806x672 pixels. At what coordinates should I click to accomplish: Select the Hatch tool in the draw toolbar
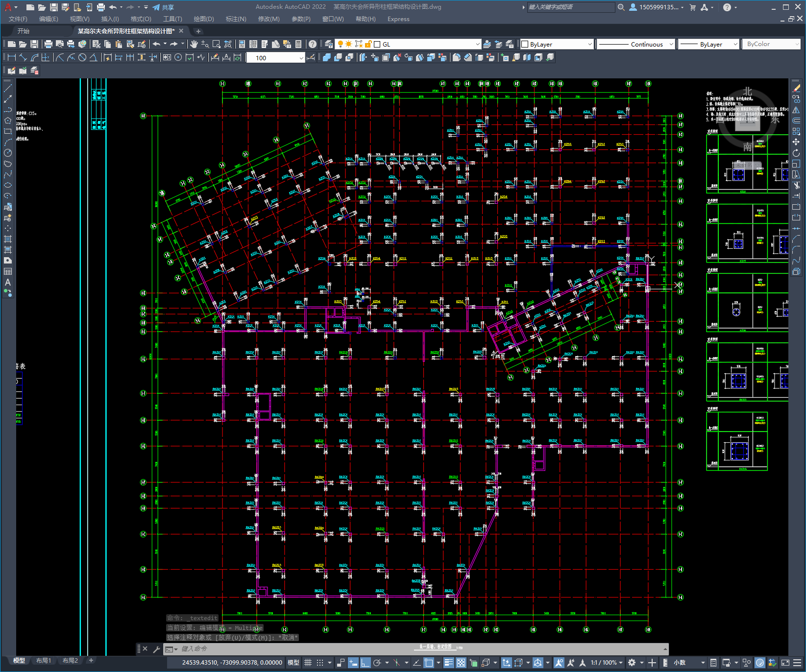pyautogui.click(x=8, y=239)
